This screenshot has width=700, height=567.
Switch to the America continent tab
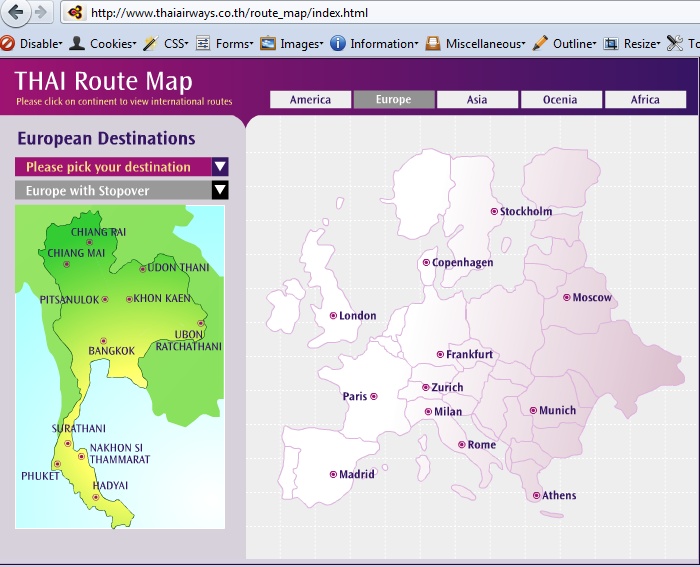coord(310,100)
